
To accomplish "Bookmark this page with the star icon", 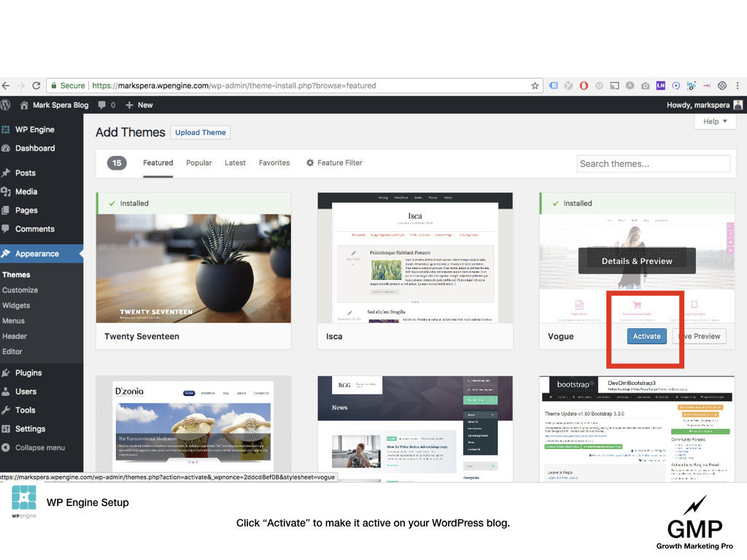I will (535, 86).
